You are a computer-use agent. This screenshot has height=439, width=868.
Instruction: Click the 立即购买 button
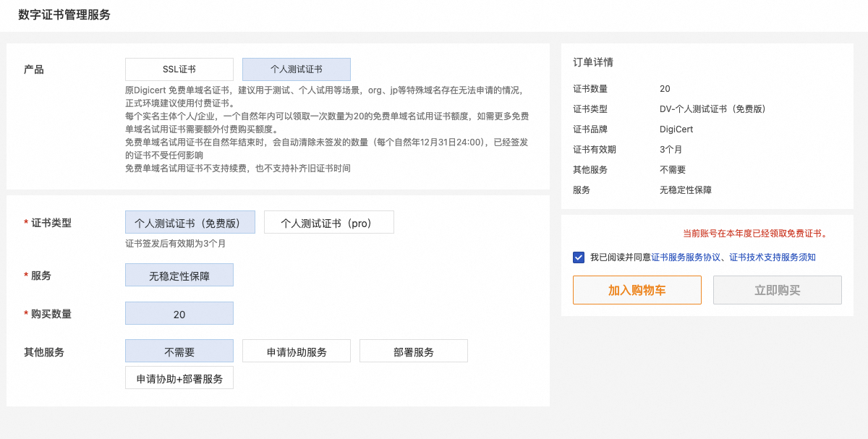(777, 290)
